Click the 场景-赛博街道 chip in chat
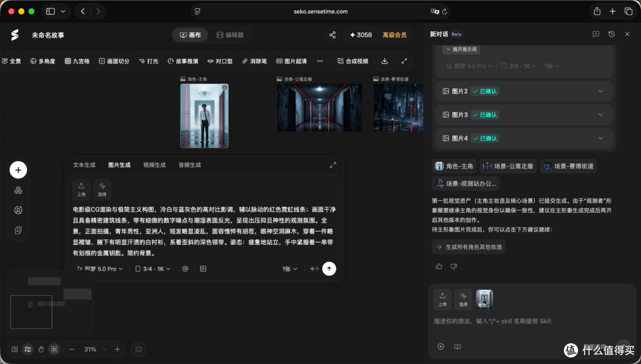Screen dimensions: 641x364 pyautogui.click(x=568, y=166)
